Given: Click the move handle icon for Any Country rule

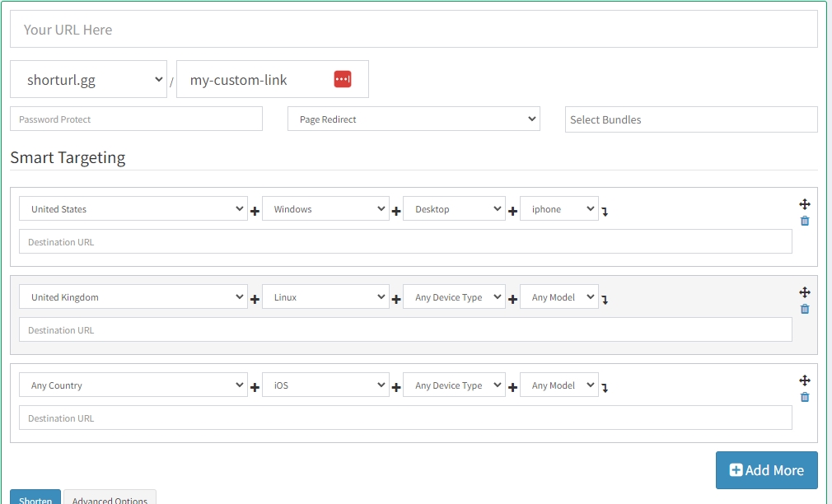Looking at the screenshot, I should tap(805, 380).
